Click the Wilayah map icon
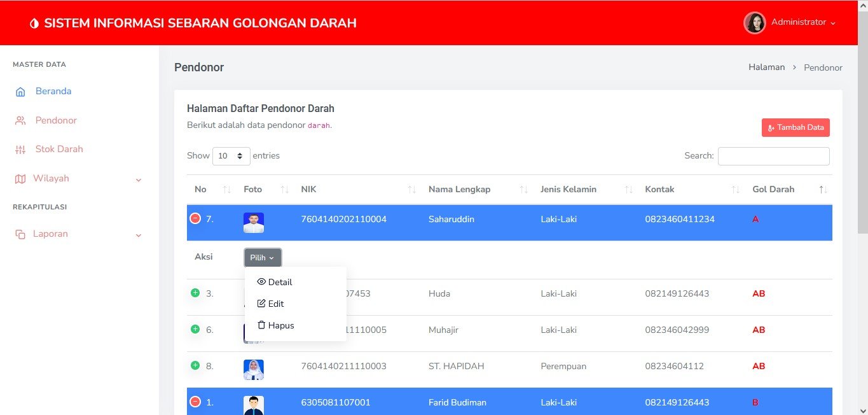The height and width of the screenshot is (415, 868). coord(20,179)
